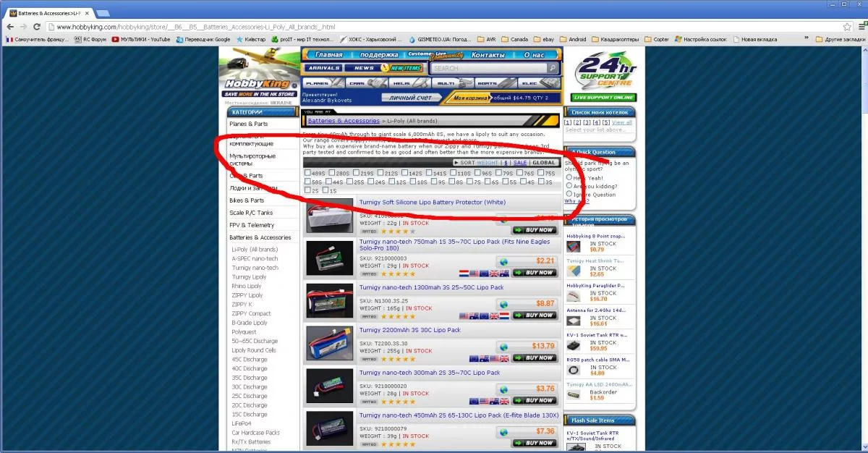Sort results by WEIGHT
Image resolution: width=868 pixels, height=453 pixels.
(x=488, y=163)
